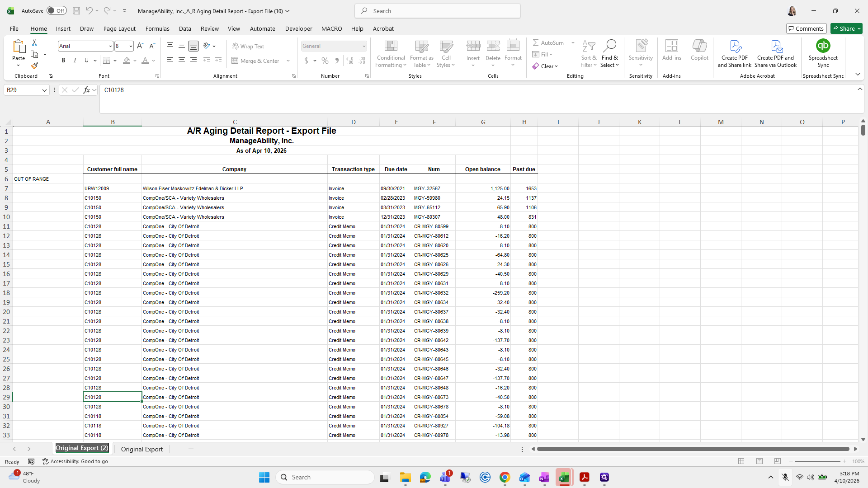Click the Format Painter brush icon
This screenshot has width=868, height=488.
[34, 66]
